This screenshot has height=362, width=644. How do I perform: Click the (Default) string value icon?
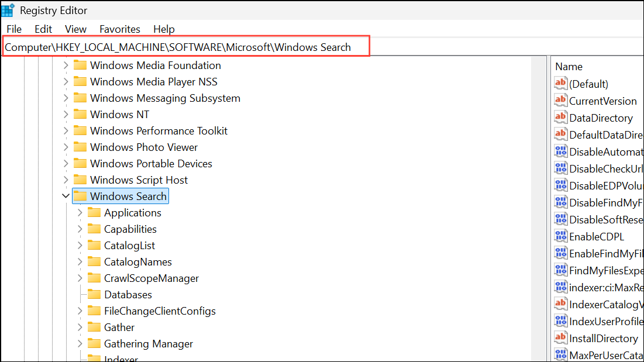[560, 83]
